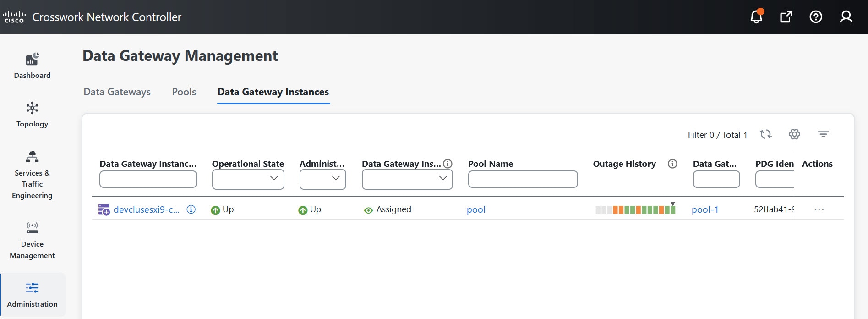Expand the Administist... state filter dropdown
Image resolution: width=868 pixels, height=319 pixels.
(x=322, y=179)
